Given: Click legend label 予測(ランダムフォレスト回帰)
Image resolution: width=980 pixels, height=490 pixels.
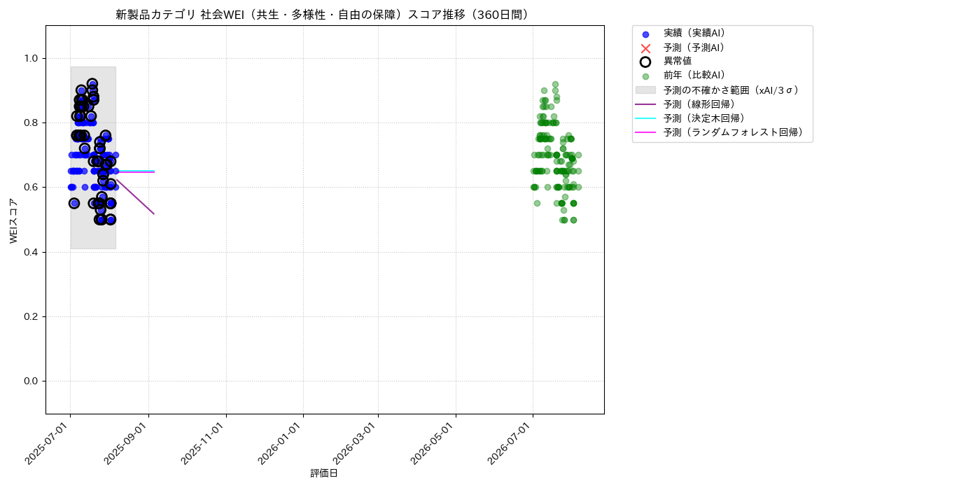Looking at the screenshot, I should 733,132.
